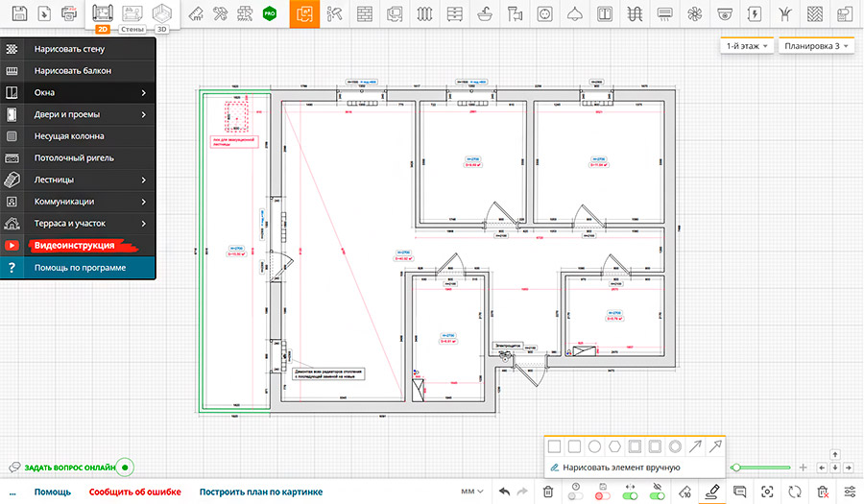This screenshot has width=864, height=504.
Task: Click the center view focus icon
Action: point(767,492)
